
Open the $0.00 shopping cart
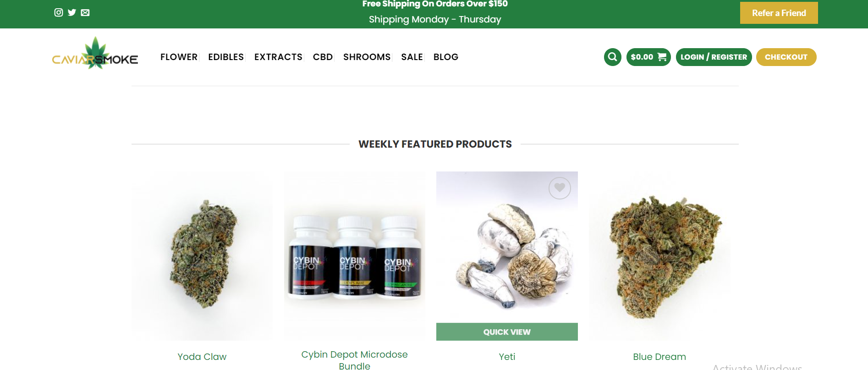coord(648,57)
